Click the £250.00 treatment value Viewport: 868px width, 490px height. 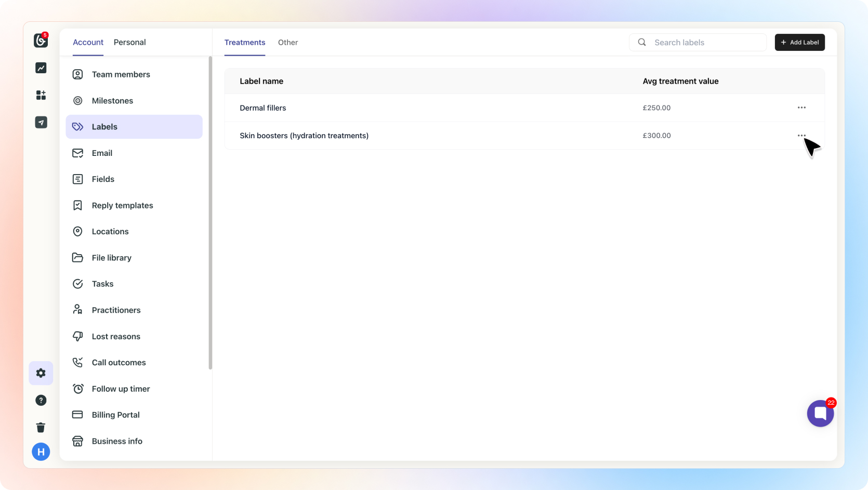tap(656, 108)
